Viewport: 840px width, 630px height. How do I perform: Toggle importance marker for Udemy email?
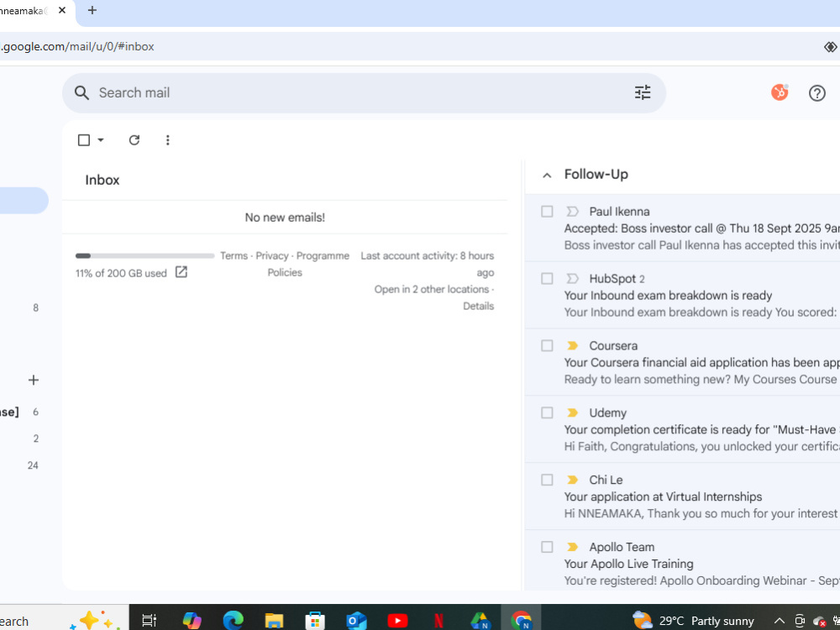tap(572, 412)
